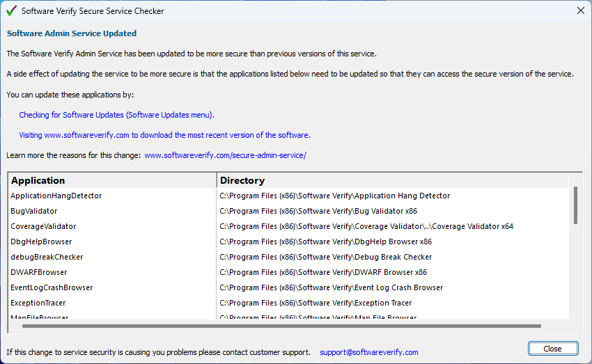
Task: Select the ExceptionTracer application row
Action: pyautogui.click(x=289, y=303)
